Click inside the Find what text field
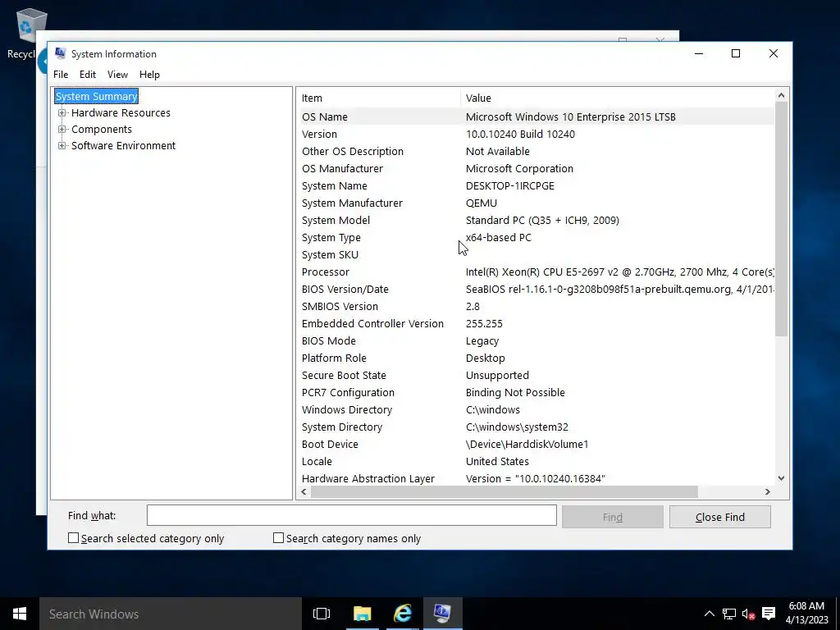Image resolution: width=840 pixels, height=630 pixels. 351,515
